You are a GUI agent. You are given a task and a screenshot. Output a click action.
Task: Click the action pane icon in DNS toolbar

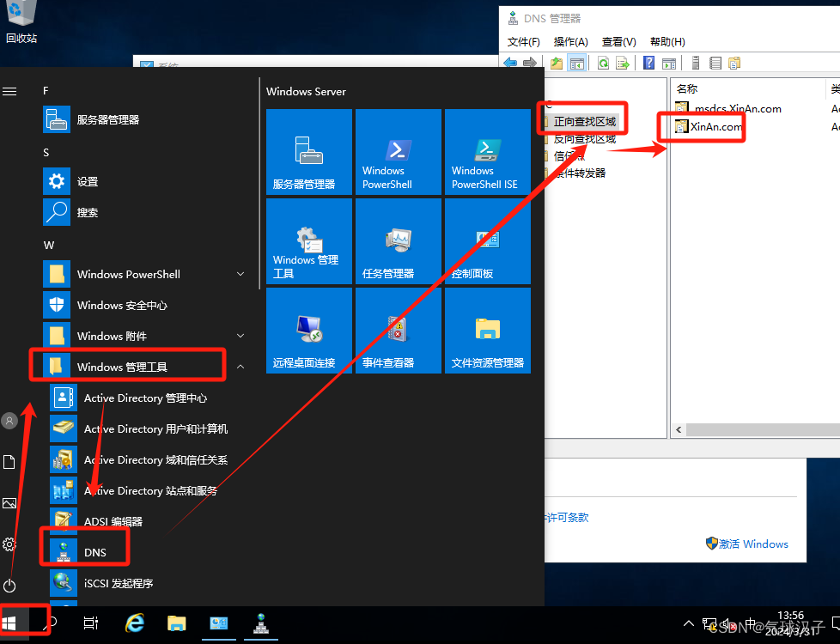pyautogui.click(x=668, y=64)
